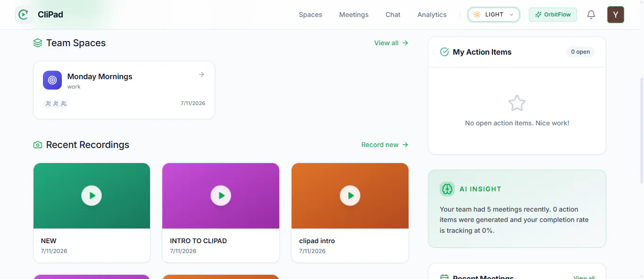Viewport: 644px width, 279px height.
Task: Switch to the Analytics nav item
Action: click(x=432, y=15)
